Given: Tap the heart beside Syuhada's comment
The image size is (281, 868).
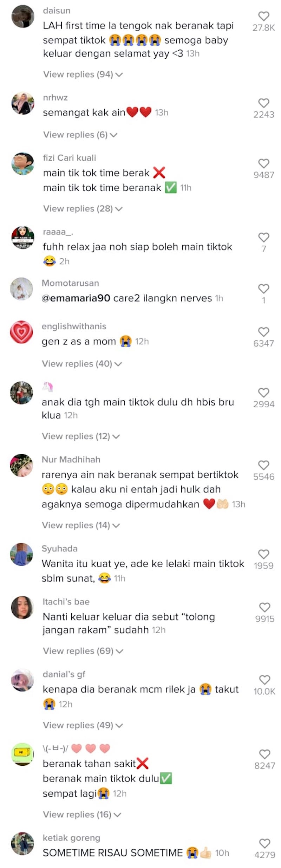Looking at the screenshot, I should pyautogui.click(x=263, y=554).
